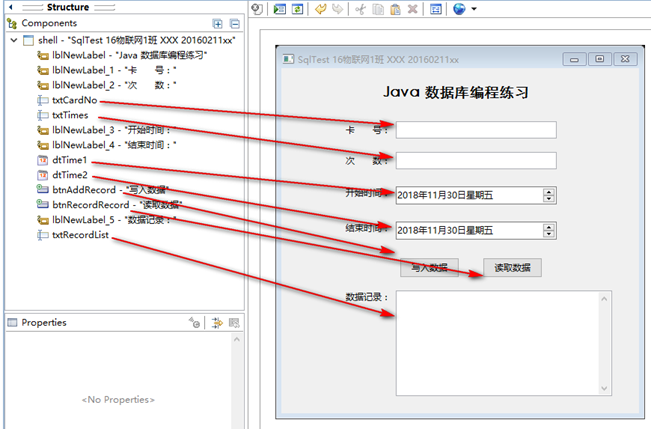This screenshot has width=651, height=429.
Task: Collapse the shell tree node
Action: tap(14, 40)
